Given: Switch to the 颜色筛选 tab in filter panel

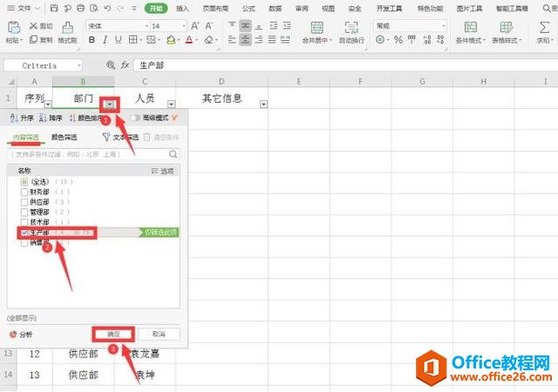Looking at the screenshot, I should [64, 137].
